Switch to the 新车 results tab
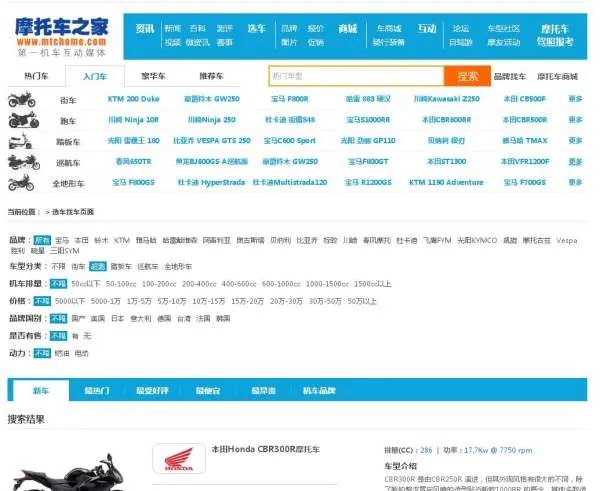 tap(41, 390)
